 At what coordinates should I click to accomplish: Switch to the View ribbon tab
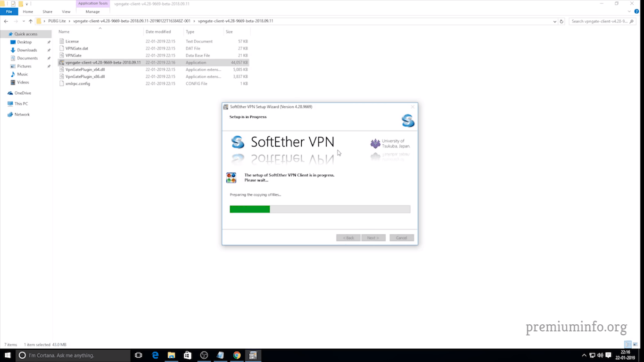pos(66,11)
